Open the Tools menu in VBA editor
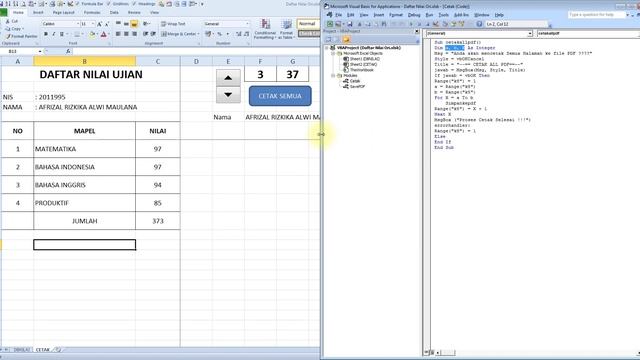Screen dimensions: 640x360 click(443, 15)
